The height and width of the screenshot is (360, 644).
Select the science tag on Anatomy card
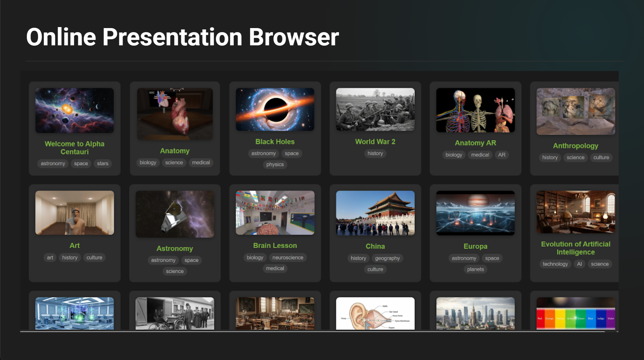click(174, 162)
